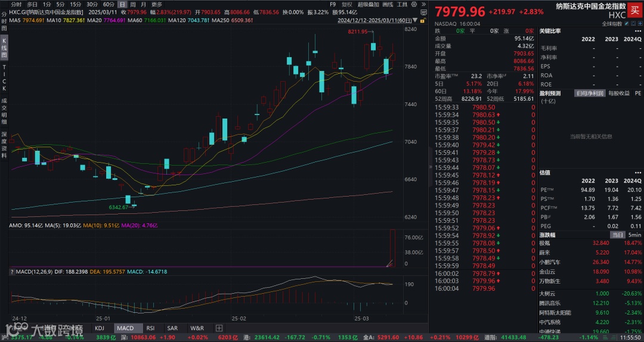Click the red 买 buy button
644x342 pixels.
coord(635,11)
